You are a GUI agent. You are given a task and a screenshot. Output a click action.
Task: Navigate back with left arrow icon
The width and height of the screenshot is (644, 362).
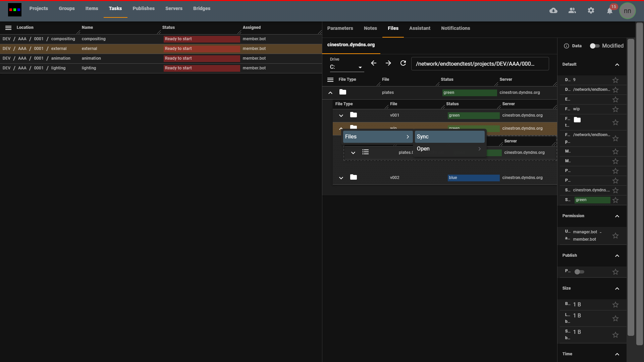[374, 63]
